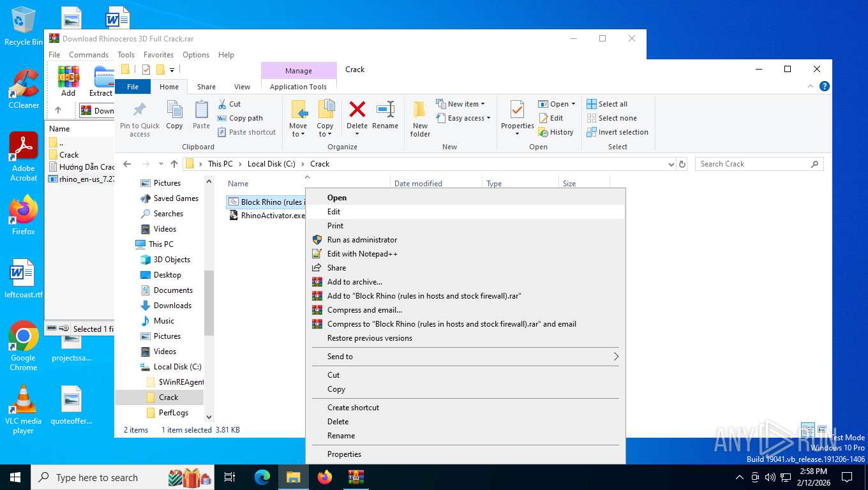Viewport: 868px width, 490px height.
Task: Click the Up one level arrow
Action: pyautogui.click(x=174, y=164)
